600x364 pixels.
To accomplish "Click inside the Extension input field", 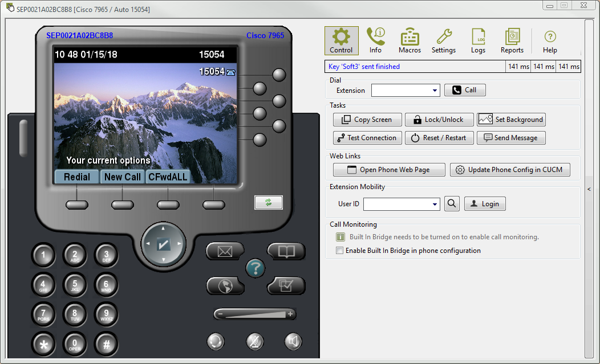I will pyautogui.click(x=401, y=91).
